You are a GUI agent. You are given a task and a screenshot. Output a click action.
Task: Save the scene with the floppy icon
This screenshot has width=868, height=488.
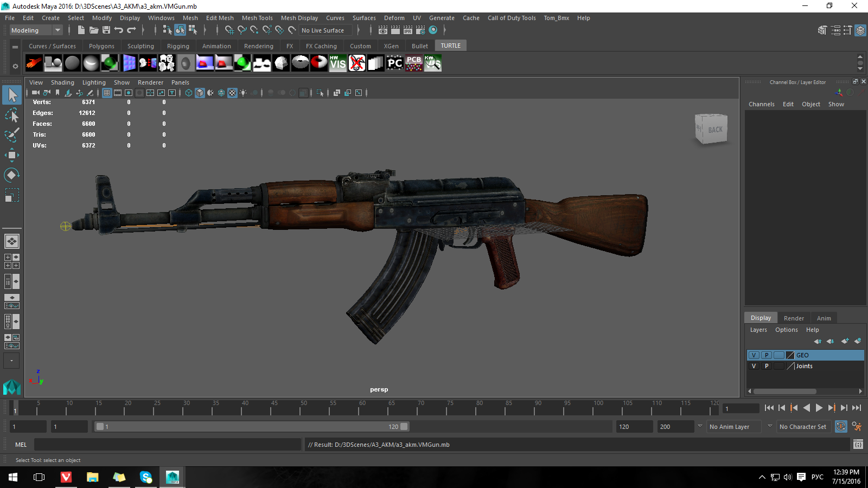pos(106,30)
